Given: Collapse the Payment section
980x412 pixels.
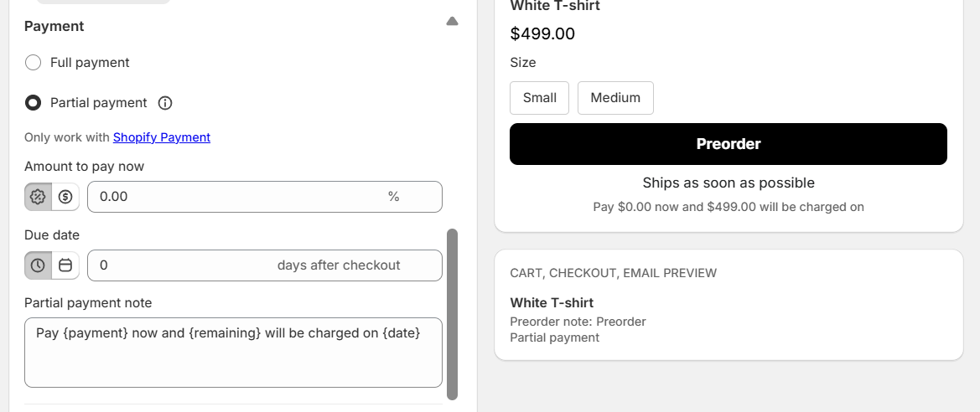Looking at the screenshot, I should [x=452, y=22].
